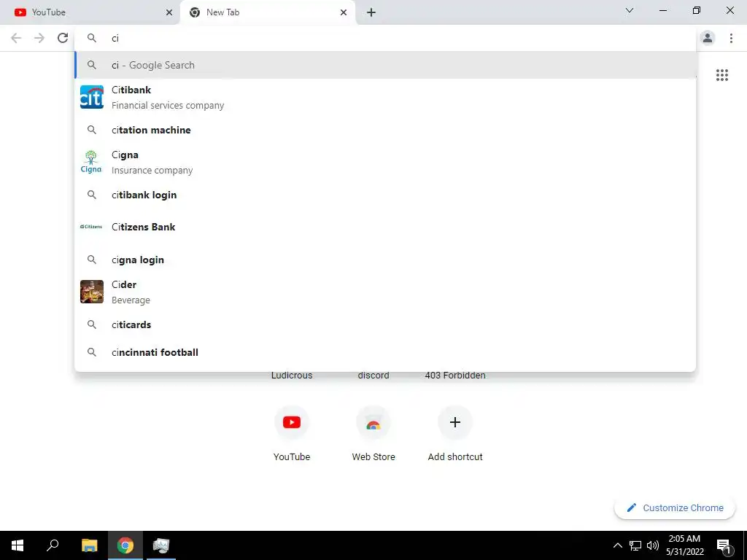Image resolution: width=747 pixels, height=560 pixels.
Task: Reload the page with the refresh icon
Action: tap(63, 38)
